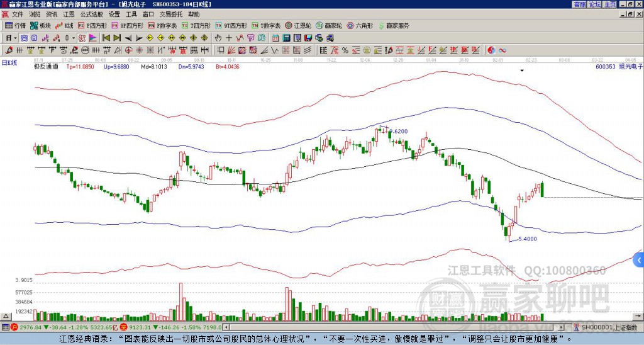Click the 9123.31 Shenzhen index value
The width and height of the screenshot is (644, 345).
coord(140,327)
